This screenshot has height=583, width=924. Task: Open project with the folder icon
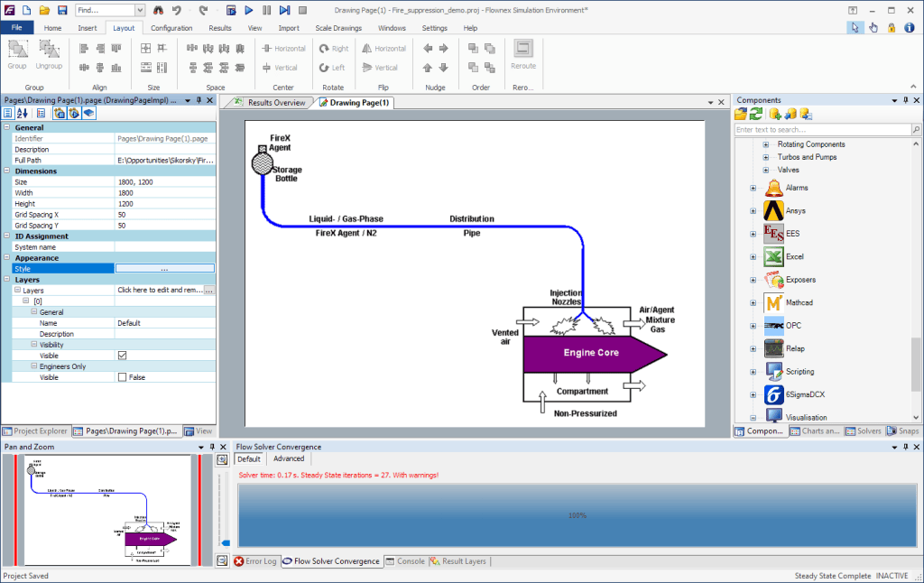(x=44, y=10)
